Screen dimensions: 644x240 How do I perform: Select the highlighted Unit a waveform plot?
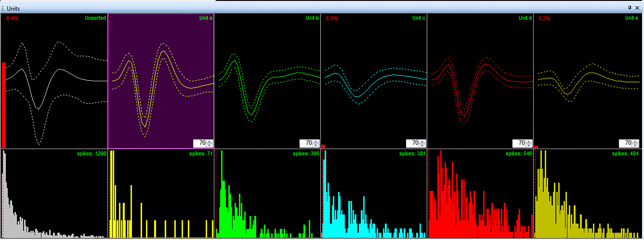pos(161,81)
